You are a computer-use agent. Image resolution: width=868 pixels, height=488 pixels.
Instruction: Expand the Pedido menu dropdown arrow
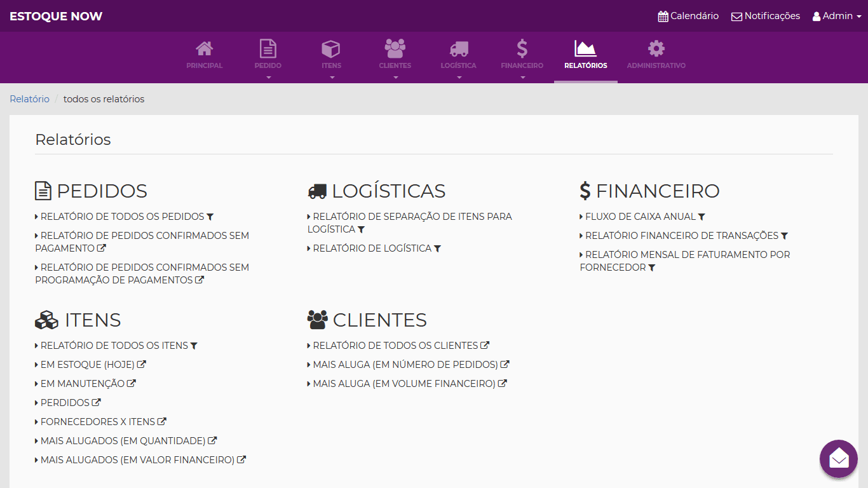[268, 78]
